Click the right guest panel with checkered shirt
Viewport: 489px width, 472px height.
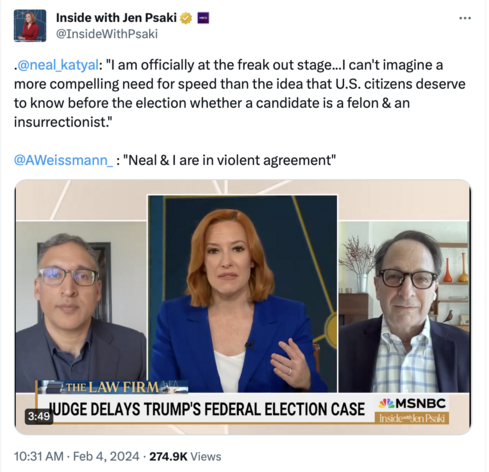[x=404, y=306]
